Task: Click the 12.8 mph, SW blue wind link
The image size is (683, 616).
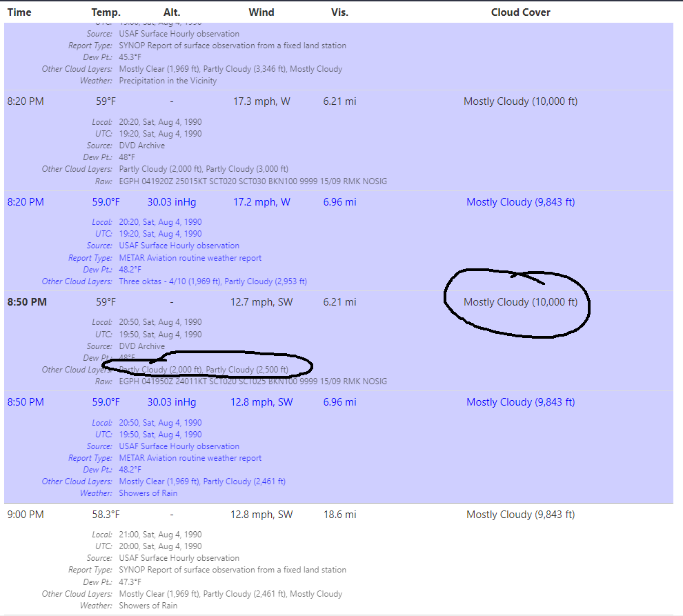Action: 261,402
